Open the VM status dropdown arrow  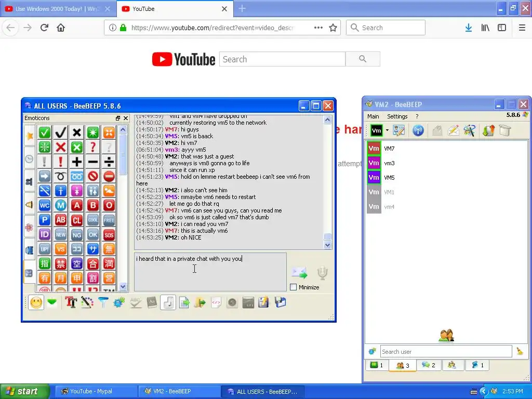(387, 130)
